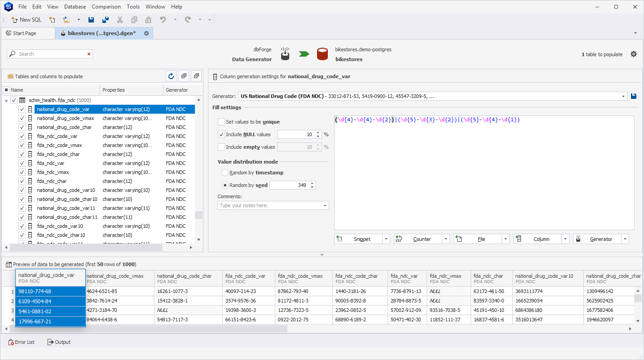
Task: Toggle checkbox for schm_health.fda_ndc table
Action: [14, 100]
